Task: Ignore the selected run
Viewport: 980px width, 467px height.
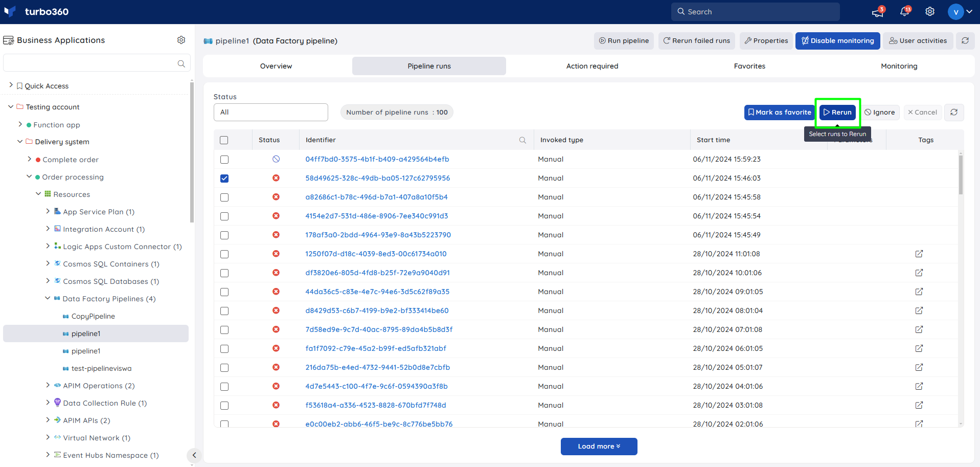Action: click(x=880, y=113)
